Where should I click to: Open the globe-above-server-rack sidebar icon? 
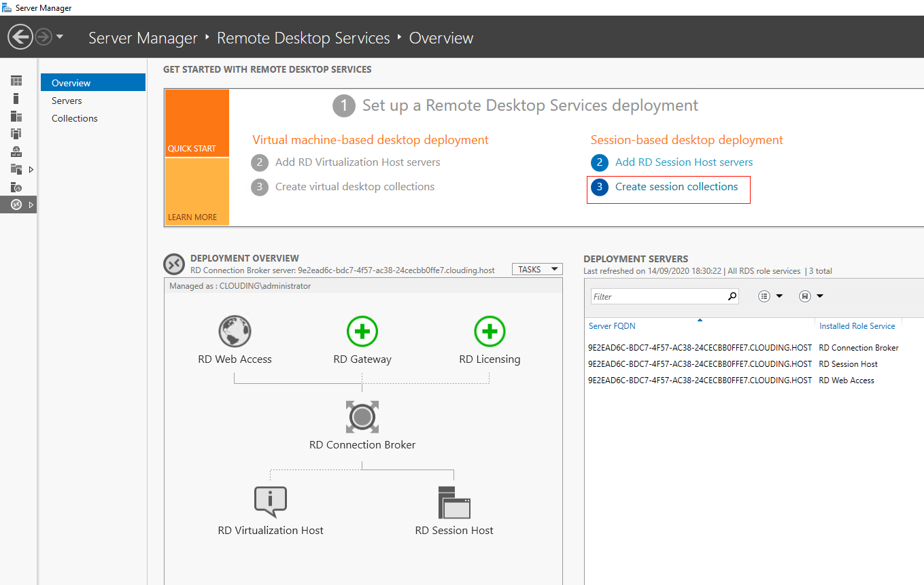[16, 152]
